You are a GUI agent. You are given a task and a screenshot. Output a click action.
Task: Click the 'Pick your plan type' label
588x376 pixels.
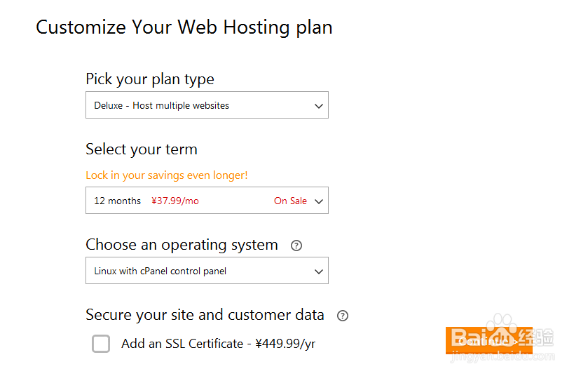[x=150, y=79]
